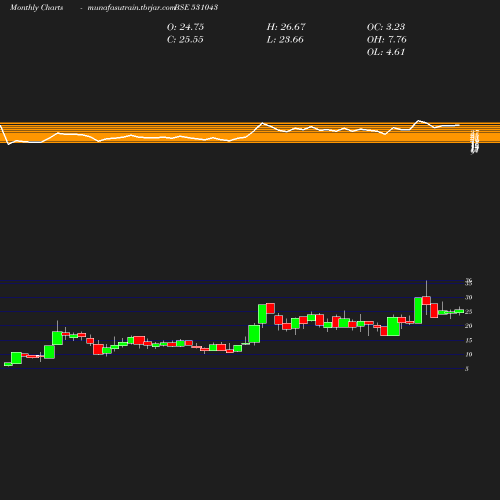Select the OH: 7.76 value

(x=387, y=40)
